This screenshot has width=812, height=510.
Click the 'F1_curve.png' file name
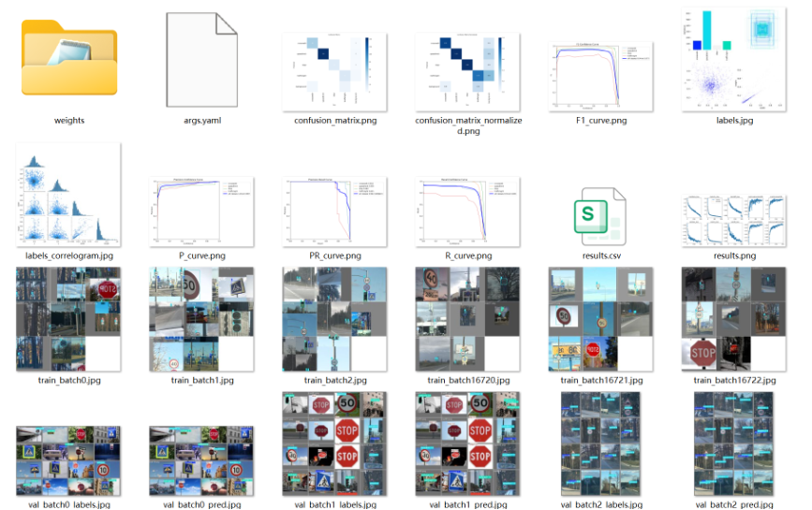pos(601,121)
